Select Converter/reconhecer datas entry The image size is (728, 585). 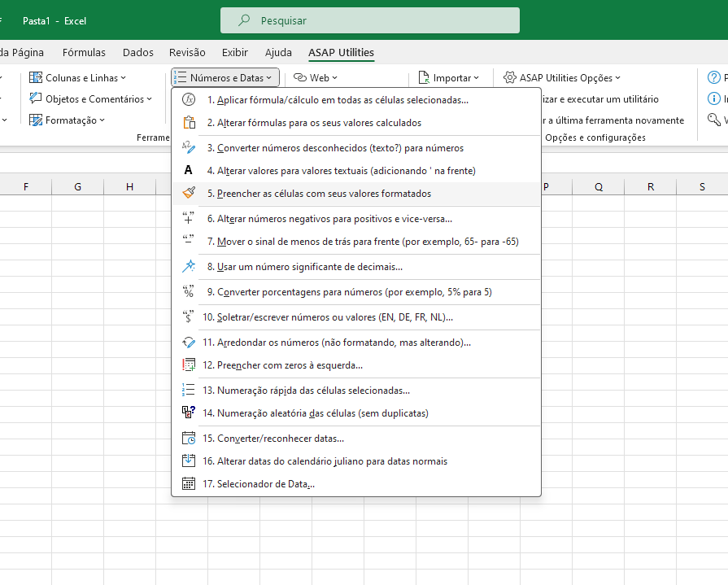[356, 439]
